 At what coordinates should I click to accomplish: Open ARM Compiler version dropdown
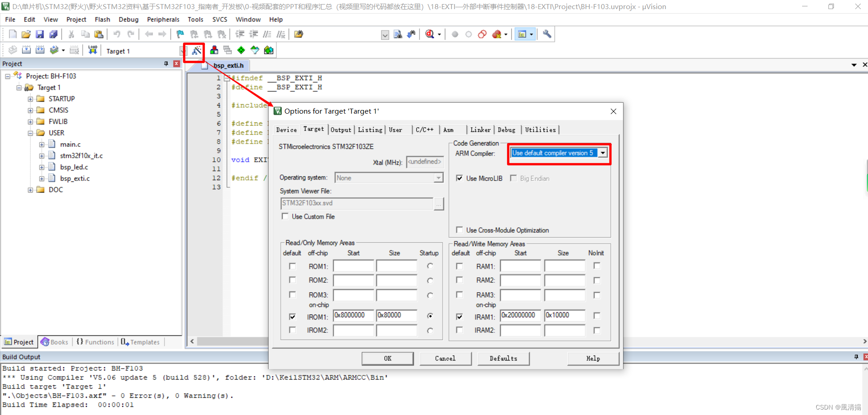coord(603,153)
